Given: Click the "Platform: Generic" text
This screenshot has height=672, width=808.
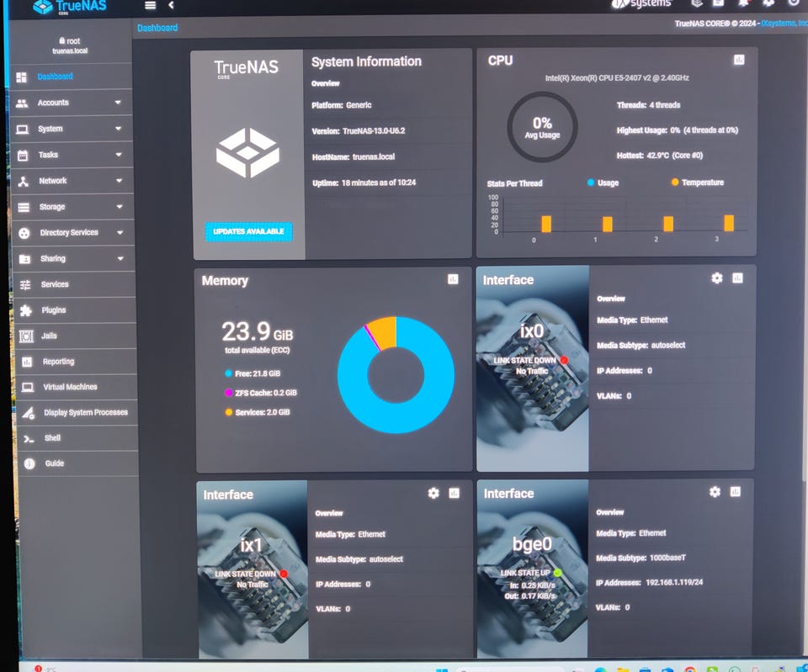Looking at the screenshot, I should pos(342,105).
